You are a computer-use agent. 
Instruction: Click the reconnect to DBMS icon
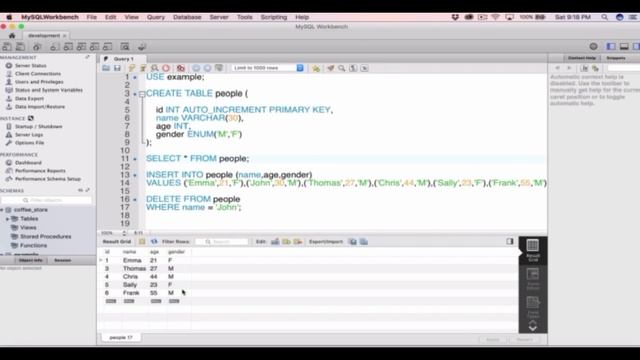coord(142,47)
